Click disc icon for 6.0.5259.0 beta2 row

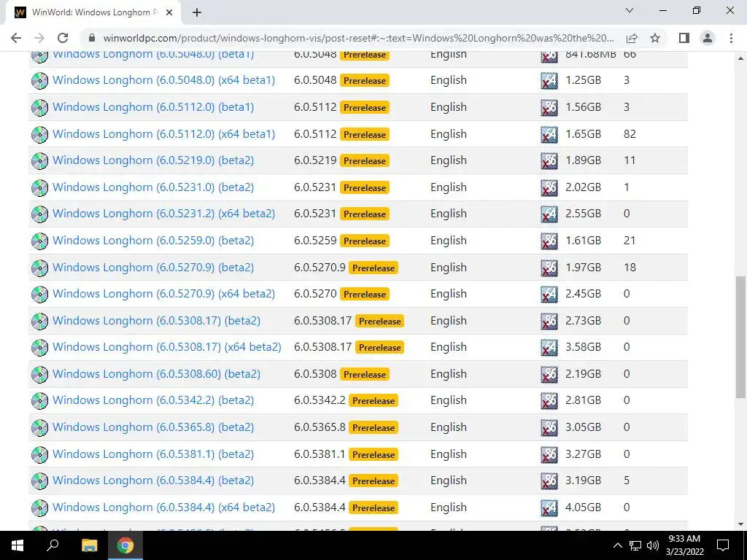[39, 241]
